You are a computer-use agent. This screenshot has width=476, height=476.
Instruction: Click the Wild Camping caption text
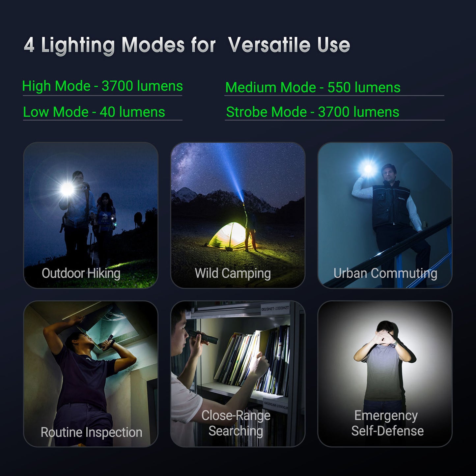(x=233, y=273)
